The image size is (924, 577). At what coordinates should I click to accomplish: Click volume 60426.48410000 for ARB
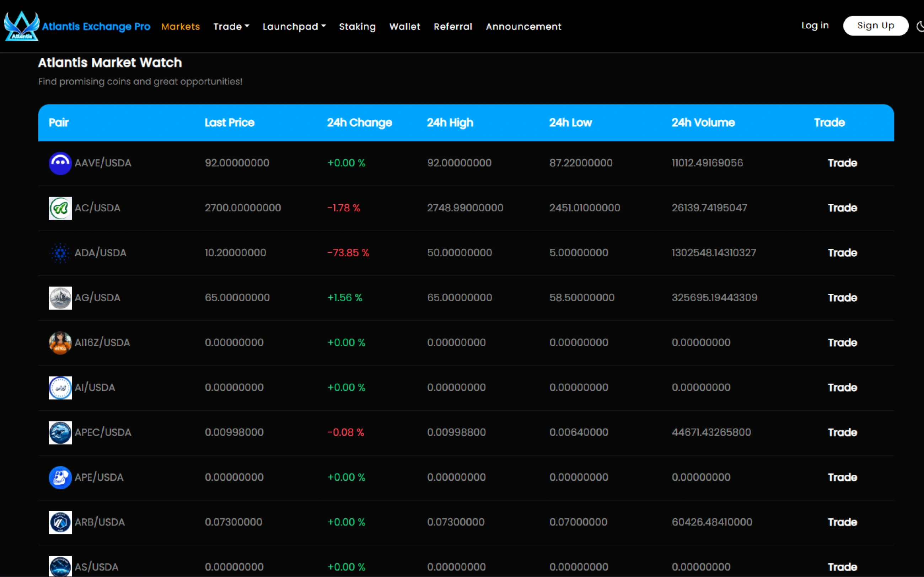pyautogui.click(x=712, y=522)
